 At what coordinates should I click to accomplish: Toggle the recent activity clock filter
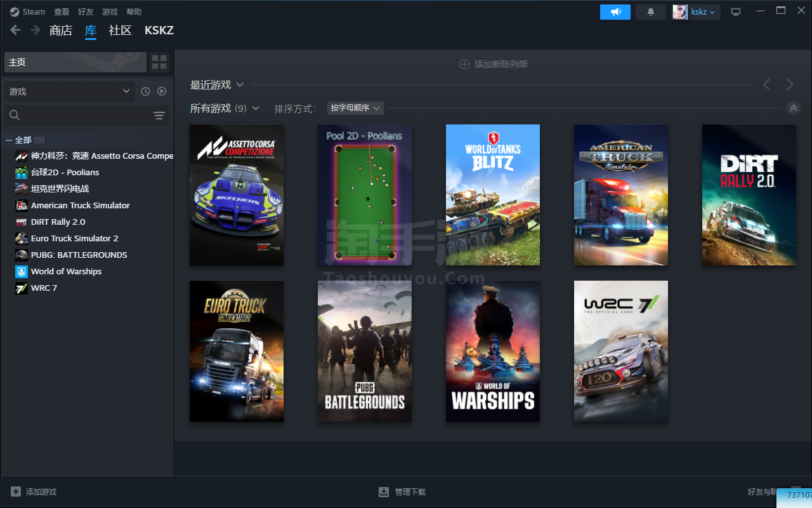coord(145,91)
